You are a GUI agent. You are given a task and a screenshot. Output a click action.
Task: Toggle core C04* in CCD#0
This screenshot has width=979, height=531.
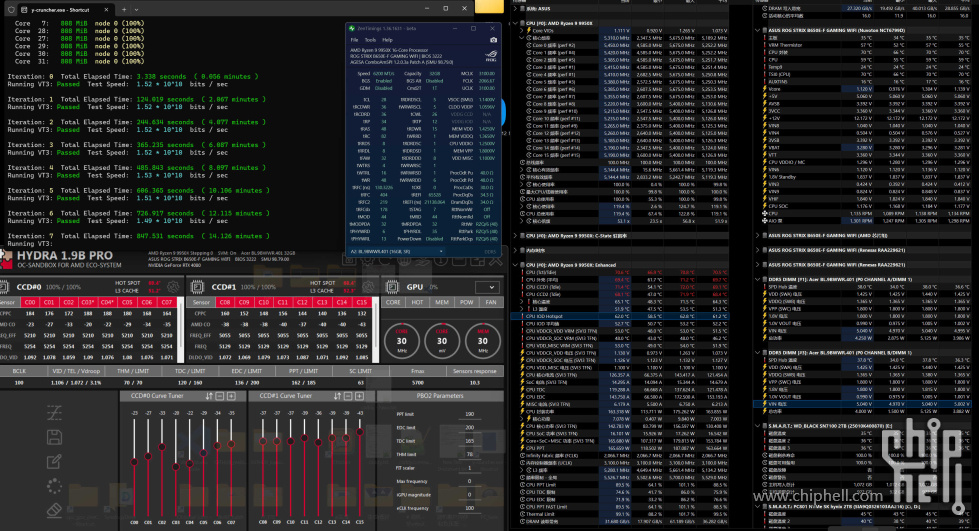tap(107, 302)
